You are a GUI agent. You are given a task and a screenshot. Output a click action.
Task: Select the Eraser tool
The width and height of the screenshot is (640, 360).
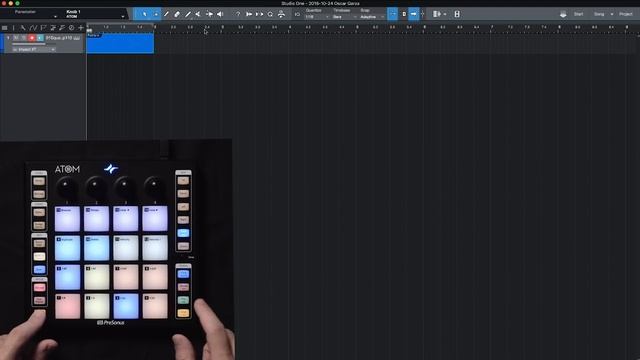pos(177,14)
